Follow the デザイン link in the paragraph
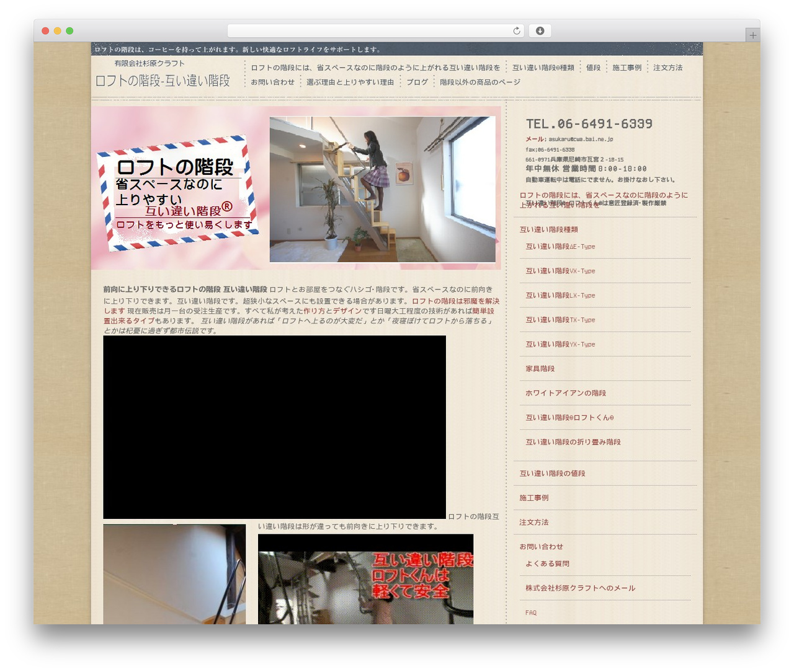The height and width of the screenshot is (672, 794). click(x=347, y=311)
